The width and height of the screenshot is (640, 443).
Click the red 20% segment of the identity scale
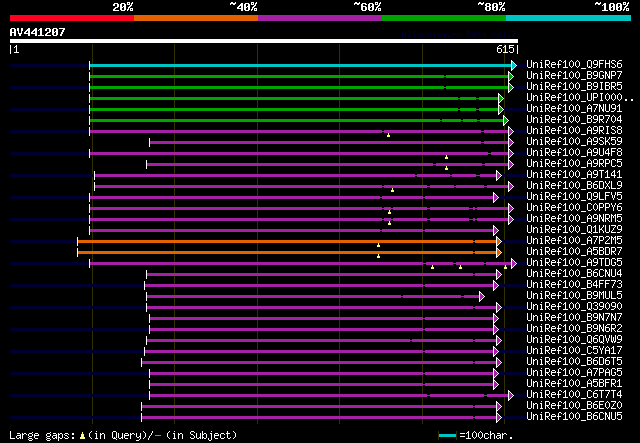click(x=70, y=17)
